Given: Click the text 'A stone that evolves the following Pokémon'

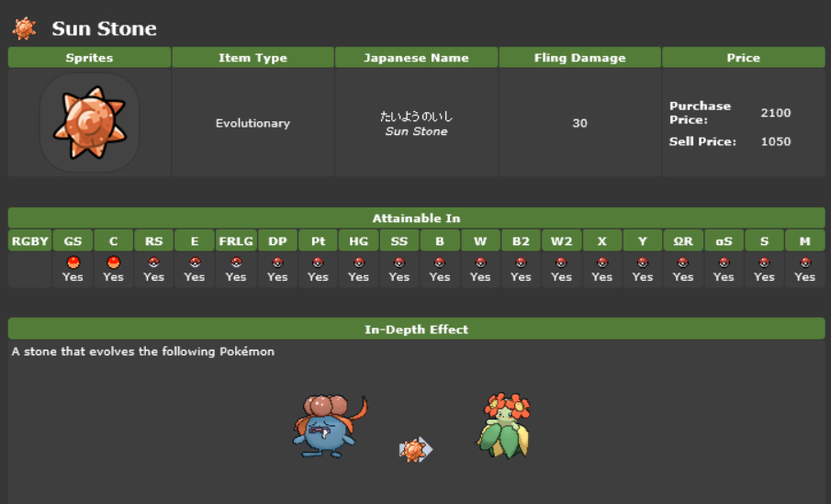Looking at the screenshot, I should click(143, 352).
